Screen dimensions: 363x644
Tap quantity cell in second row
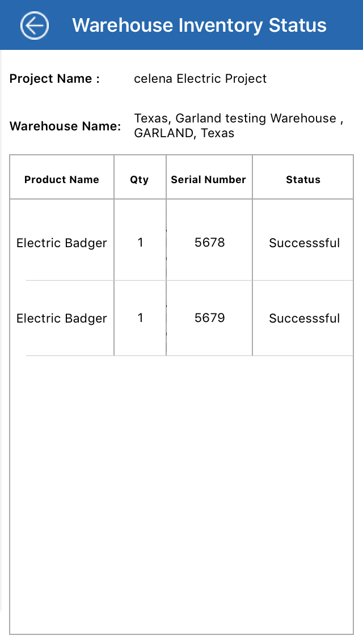(140, 318)
